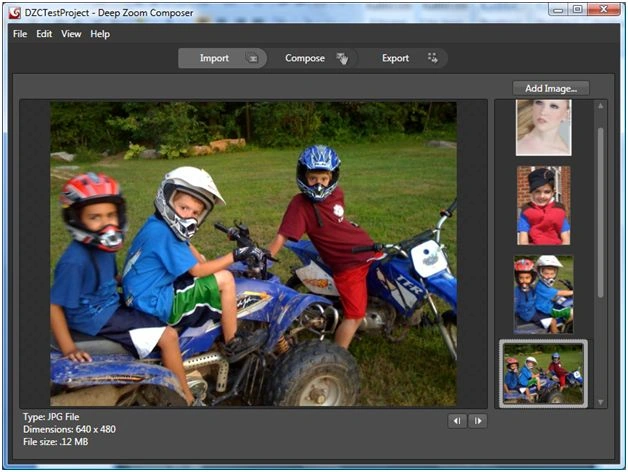Image resolution: width=628 pixels, height=472 pixels.
Task: Click the Add Image button
Action: pyautogui.click(x=551, y=89)
